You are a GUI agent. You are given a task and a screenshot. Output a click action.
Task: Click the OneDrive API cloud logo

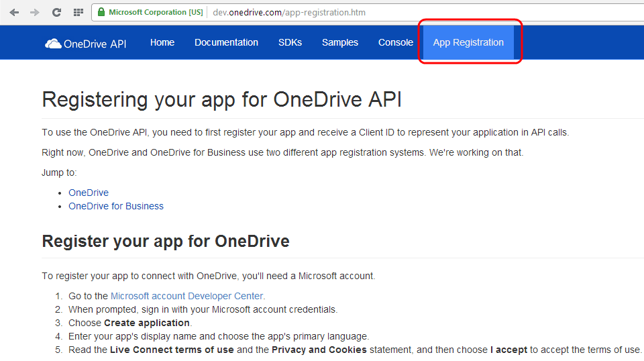tap(53, 43)
